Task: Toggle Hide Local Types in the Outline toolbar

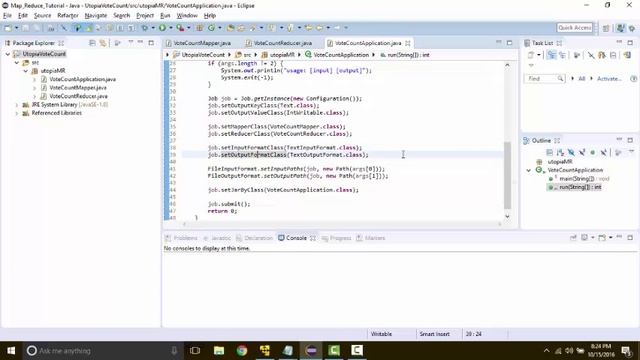Action: point(604,153)
